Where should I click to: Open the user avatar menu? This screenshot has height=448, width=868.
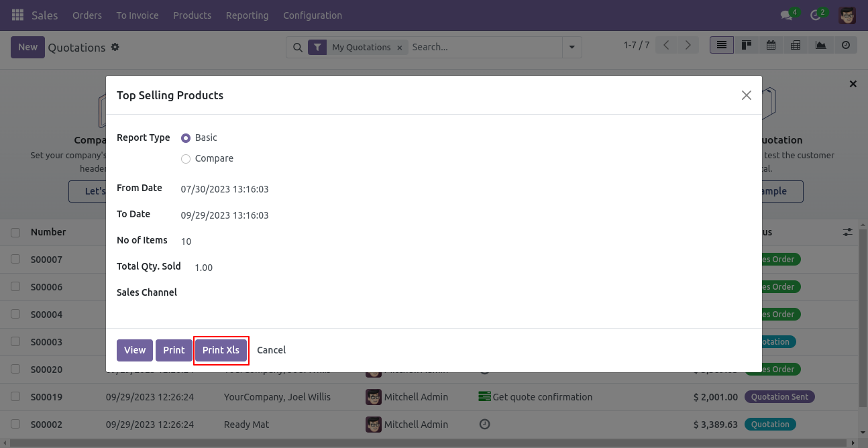pyautogui.click(x=847, y=15)
